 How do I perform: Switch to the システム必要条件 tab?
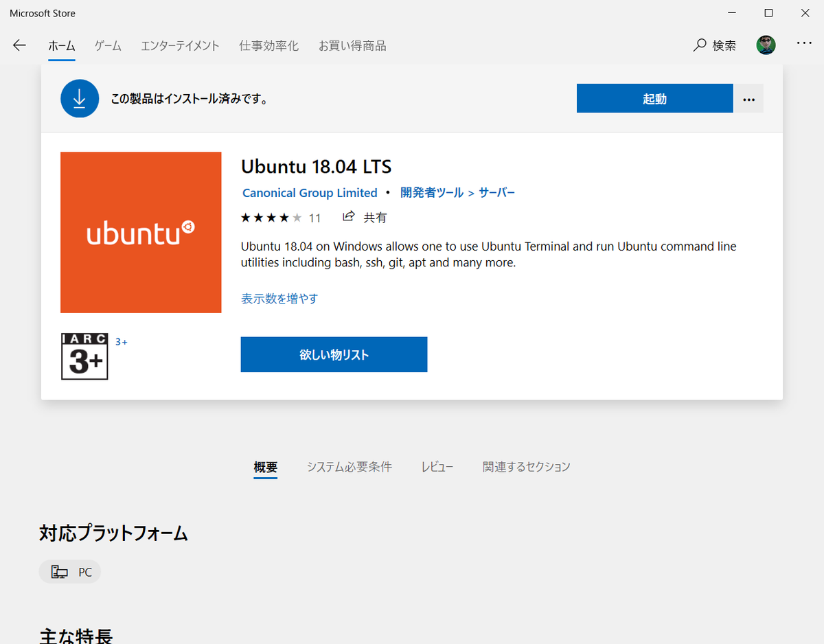tap(349, 466)
